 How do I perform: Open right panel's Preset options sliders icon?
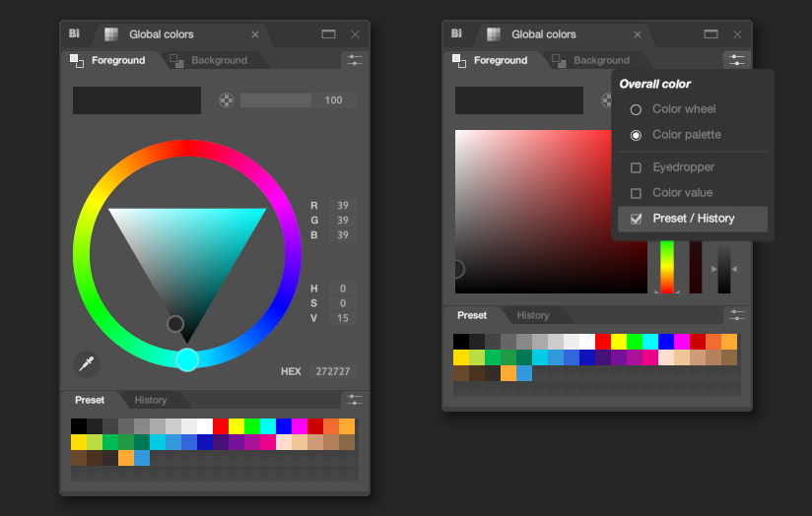pos(737,315)
